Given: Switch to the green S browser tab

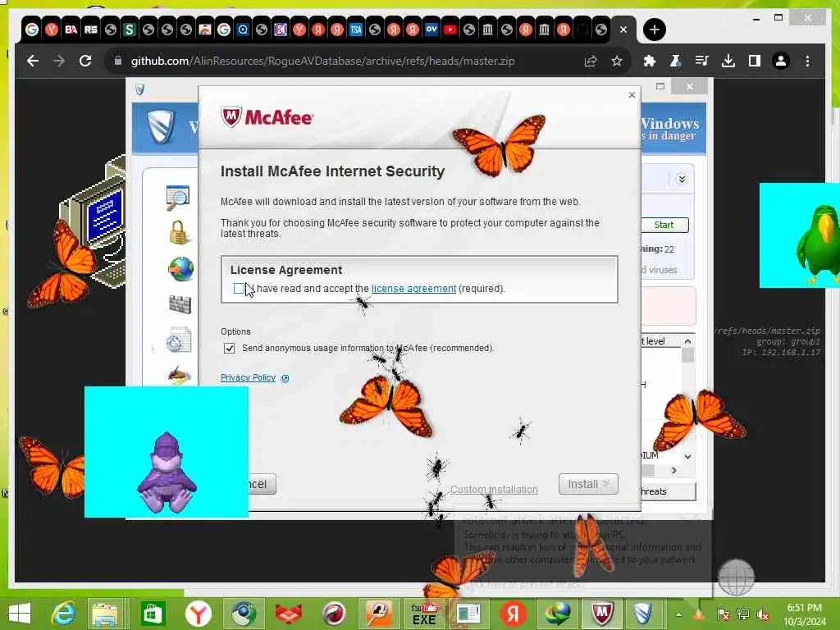Looking at the screenshot, I should 129,30.
